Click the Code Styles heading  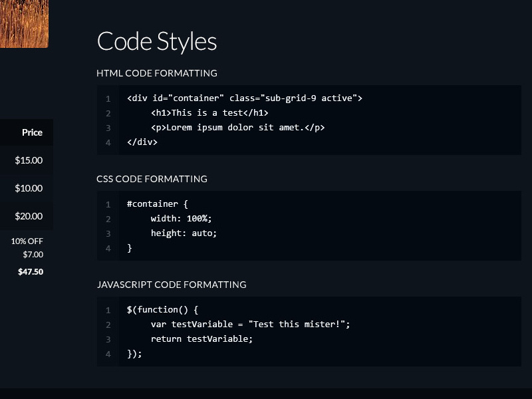157,41
